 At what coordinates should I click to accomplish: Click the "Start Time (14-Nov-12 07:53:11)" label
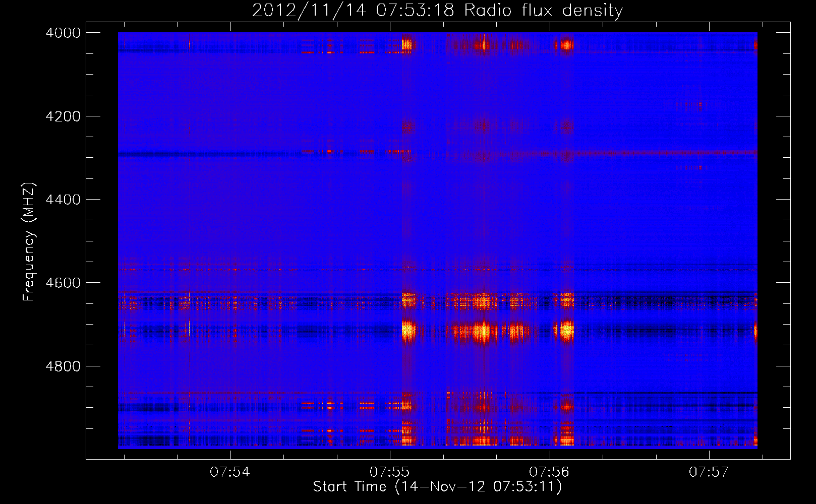pyautogui.click(x=437, y=487)
